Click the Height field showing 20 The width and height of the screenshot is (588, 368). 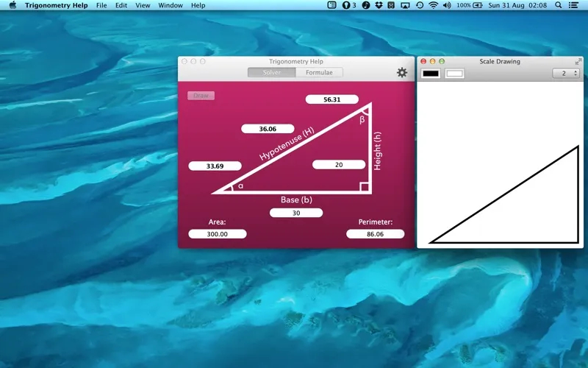[x=339, y=165]
